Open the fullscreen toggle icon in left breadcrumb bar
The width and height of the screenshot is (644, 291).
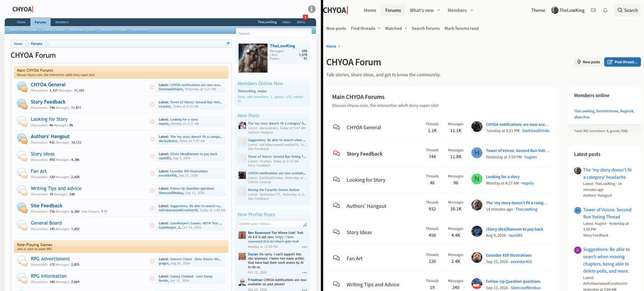tap(228, 44)
